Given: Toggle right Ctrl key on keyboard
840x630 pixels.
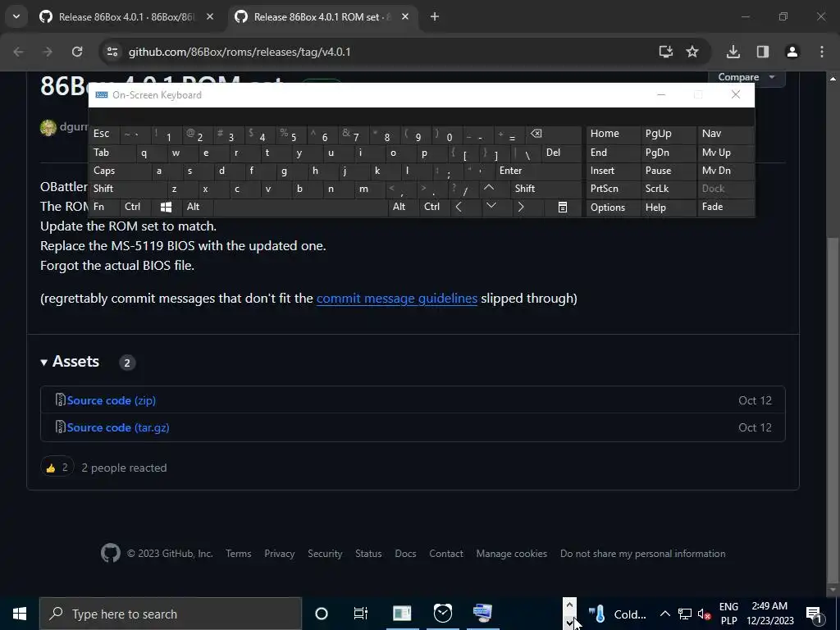Looking at the screenshot, I should [435, 207].
